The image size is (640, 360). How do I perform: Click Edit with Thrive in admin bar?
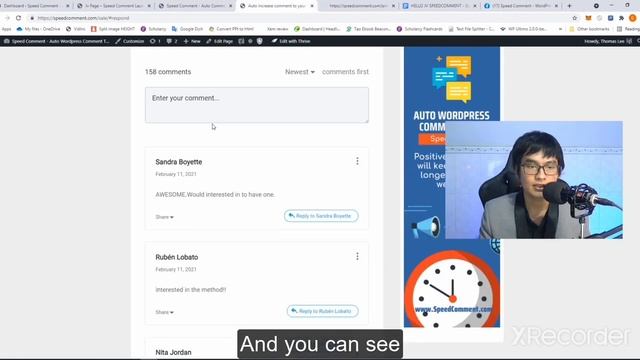click(291, 41)
